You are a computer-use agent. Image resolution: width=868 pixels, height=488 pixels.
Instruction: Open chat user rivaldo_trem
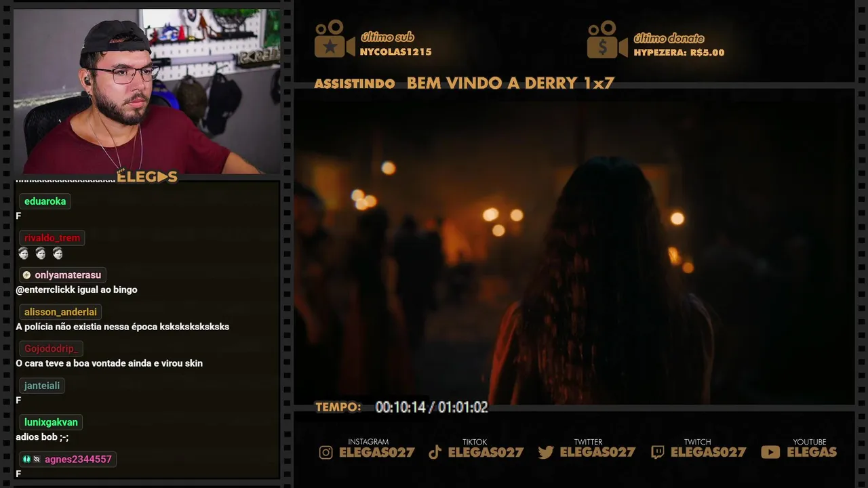[52, 238]
